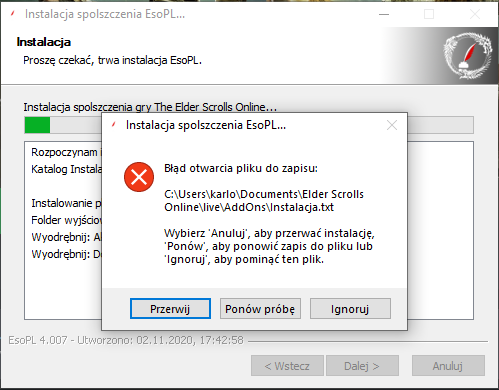This screenshot has height=390, width=499.
Task: Click the Wstecz back button
Action: (x=287, y=366)
